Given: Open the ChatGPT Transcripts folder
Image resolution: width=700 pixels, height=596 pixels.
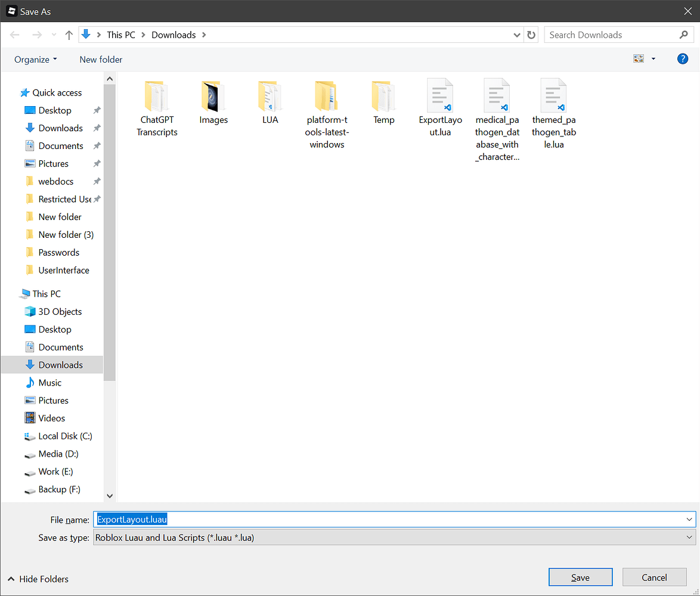Looking at the screenshot, I should point(157,108).
